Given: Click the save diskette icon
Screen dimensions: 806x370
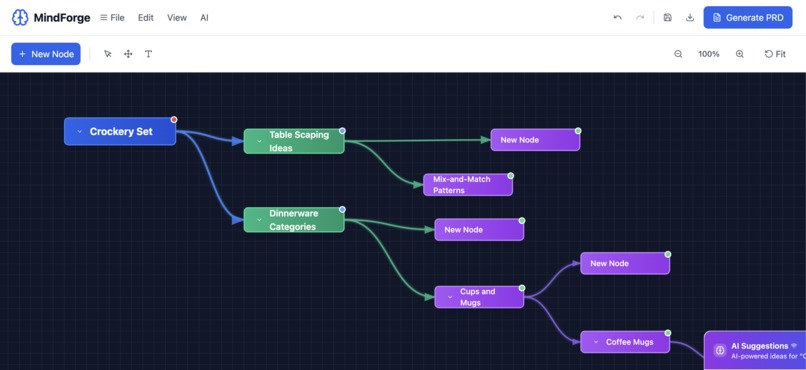Looking at the screenshot, I should tap(667, 17).
